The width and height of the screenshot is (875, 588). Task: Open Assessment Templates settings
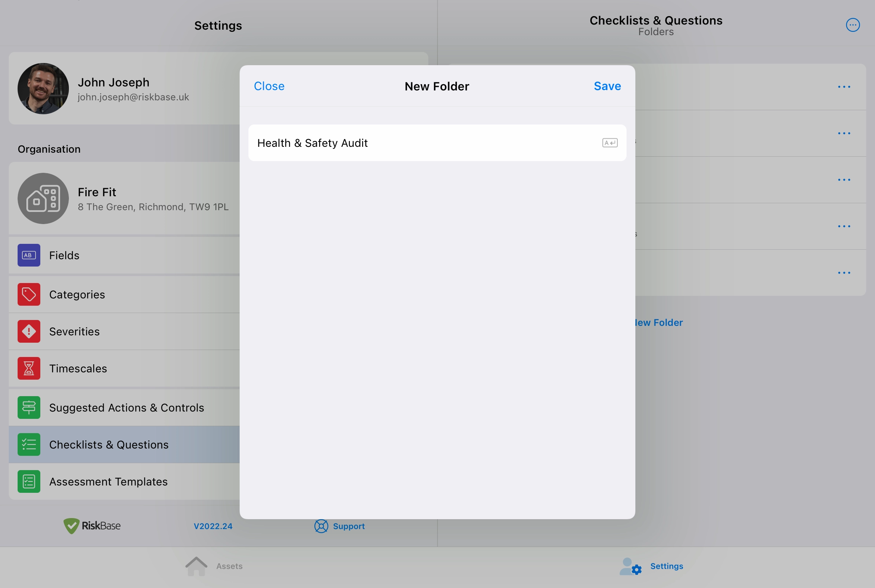[x=124, y=481]
